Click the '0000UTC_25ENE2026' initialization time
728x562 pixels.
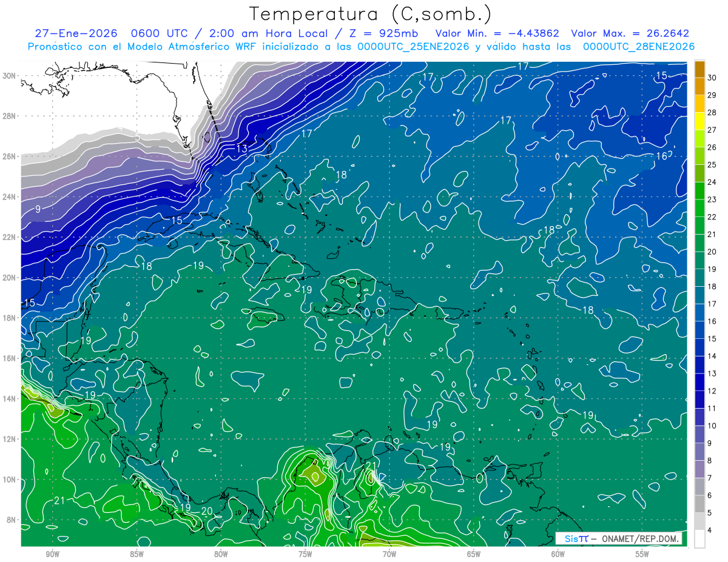pos(411,47)
